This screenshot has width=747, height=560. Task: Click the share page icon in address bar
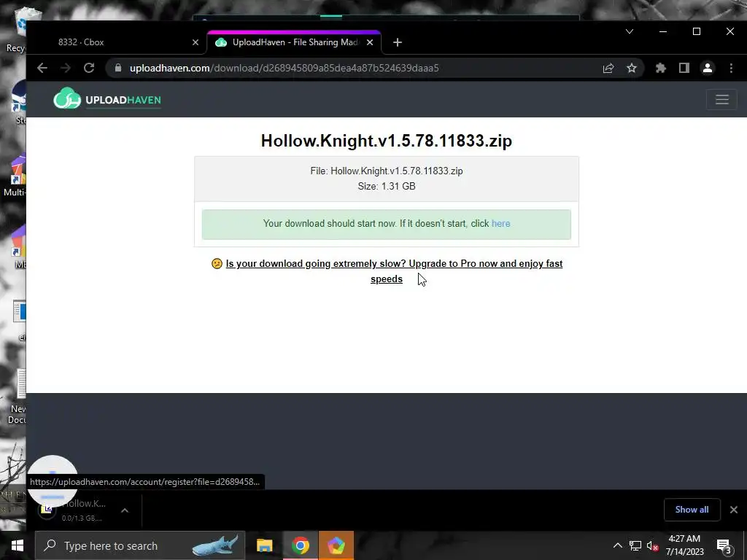click(608, 68)
